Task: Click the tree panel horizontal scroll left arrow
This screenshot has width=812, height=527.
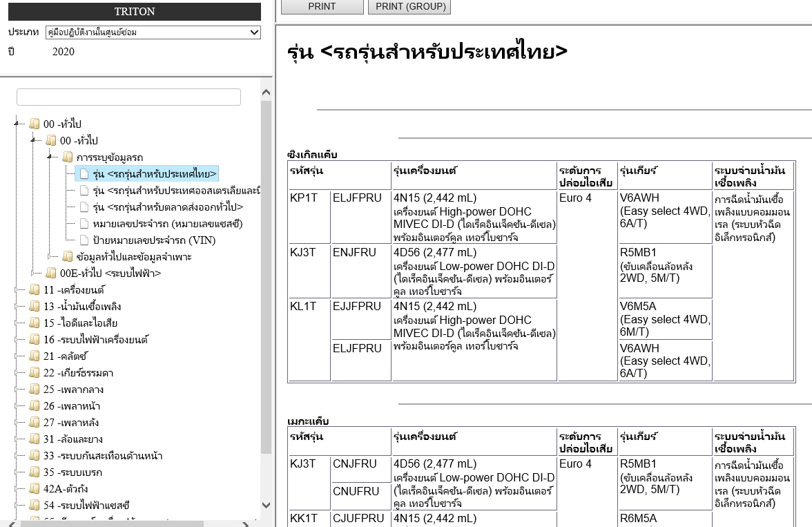Action: [12, 524]
